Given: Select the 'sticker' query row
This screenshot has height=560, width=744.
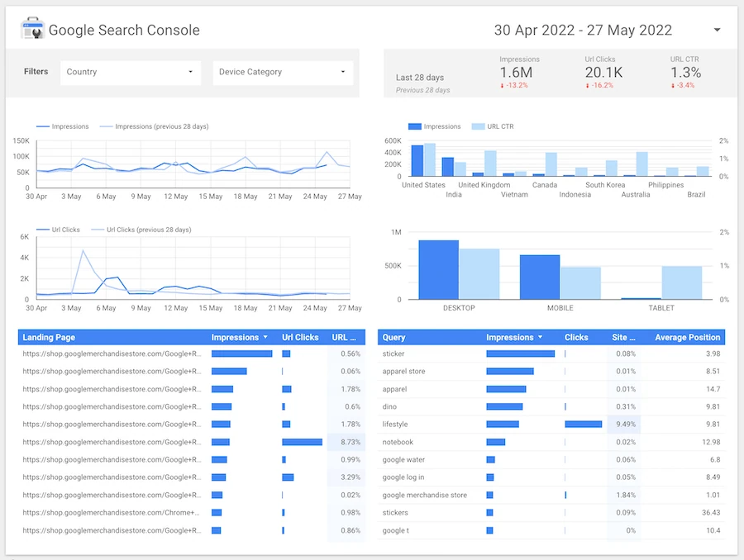Looking at the screenshot, I should 551,354.
